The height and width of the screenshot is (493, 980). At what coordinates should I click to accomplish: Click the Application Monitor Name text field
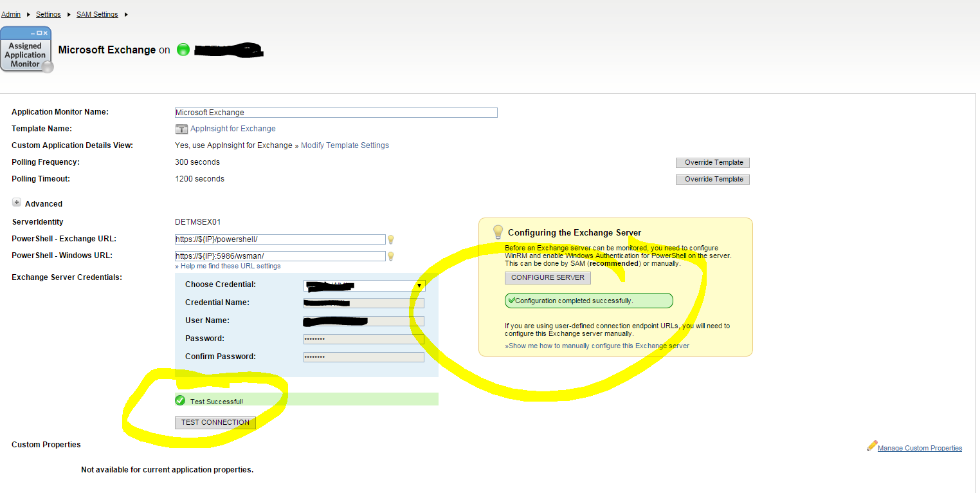click(x=336, y=112)
